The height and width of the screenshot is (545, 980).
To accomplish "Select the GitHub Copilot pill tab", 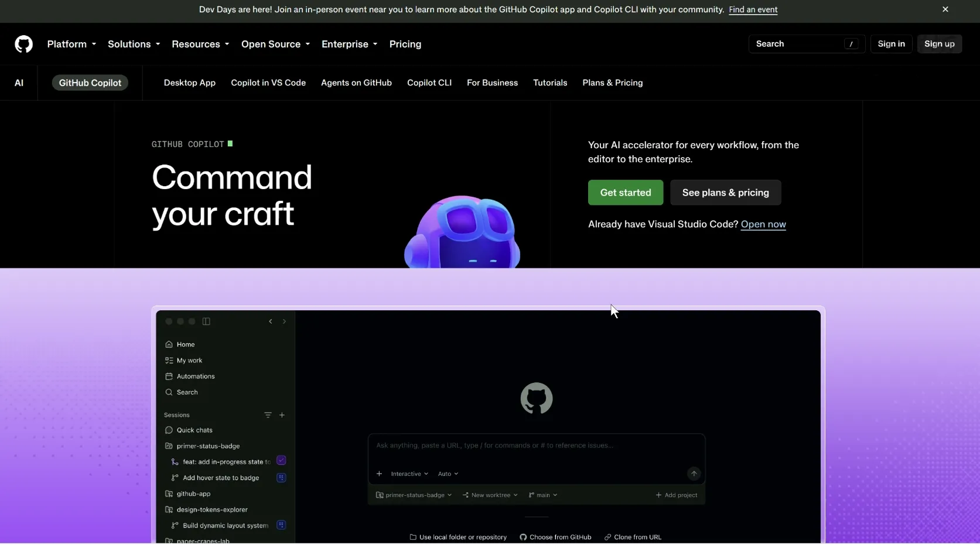I will point(90,83).
